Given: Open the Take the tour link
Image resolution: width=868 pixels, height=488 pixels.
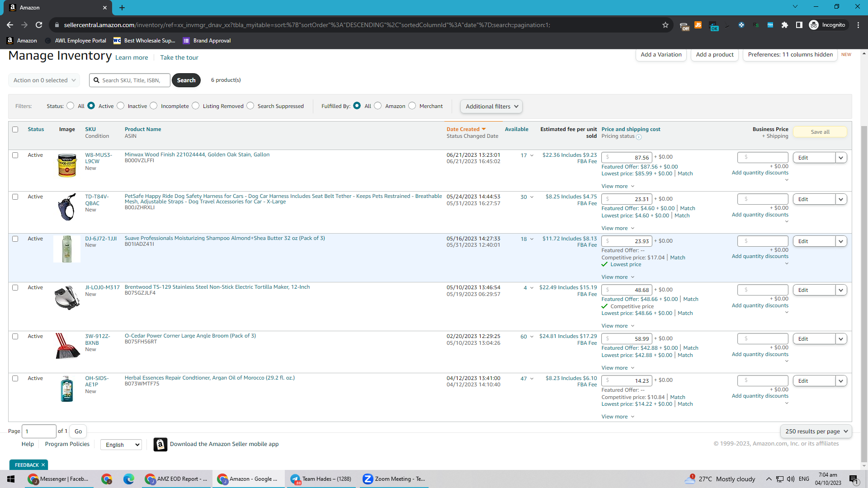Looking at the screenshot, I should point(179,58).
